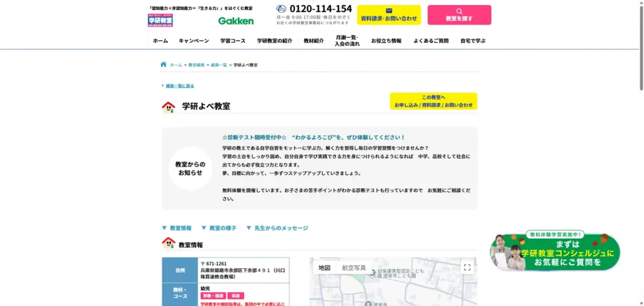Click the 学研教室 logo in the header
This screenshot has height=306, width=644.
coord(160,20)
